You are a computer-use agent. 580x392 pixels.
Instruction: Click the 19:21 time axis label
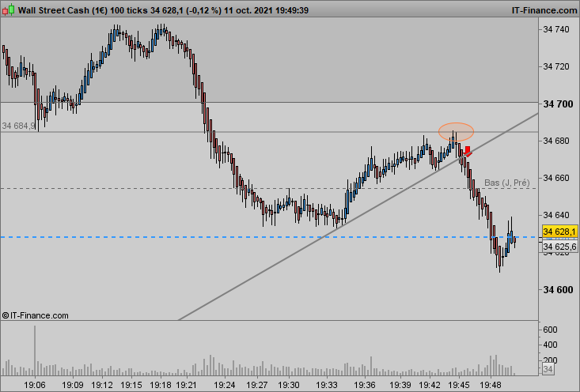pyautogui.click(x=186, y=385)
